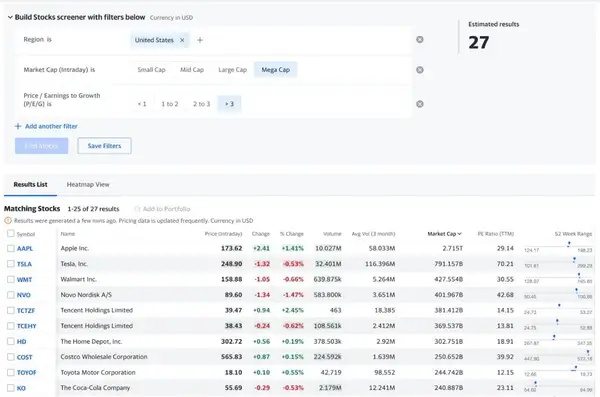Choose P/E/G less than 1
This screenshot has width=600, height=397.
(142, 104)
